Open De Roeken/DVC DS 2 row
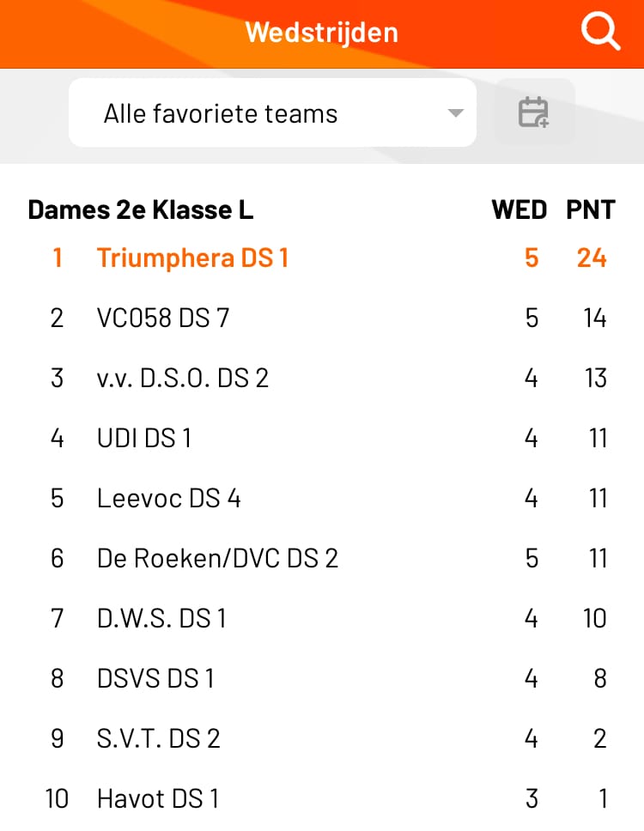Screen dimensions: 644x831 pyautogui.click(x=322, y=558)
